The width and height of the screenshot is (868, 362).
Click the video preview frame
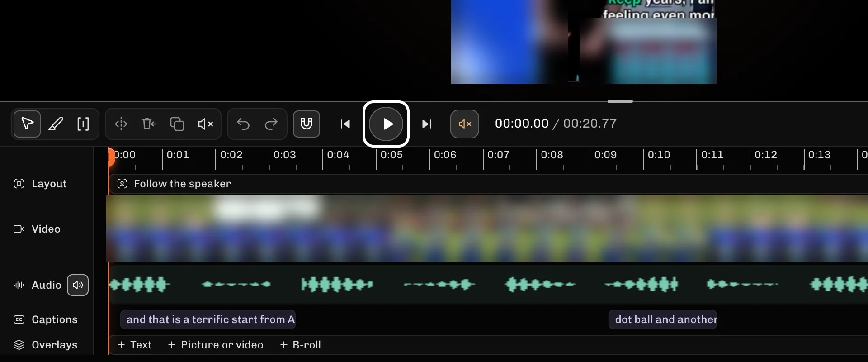click(x=584, y=42)
